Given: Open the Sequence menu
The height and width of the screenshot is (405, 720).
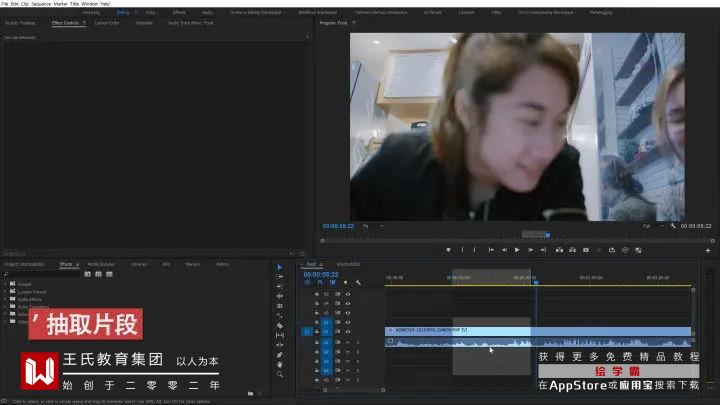Looking at the screenshot, I should click(41, 3).
